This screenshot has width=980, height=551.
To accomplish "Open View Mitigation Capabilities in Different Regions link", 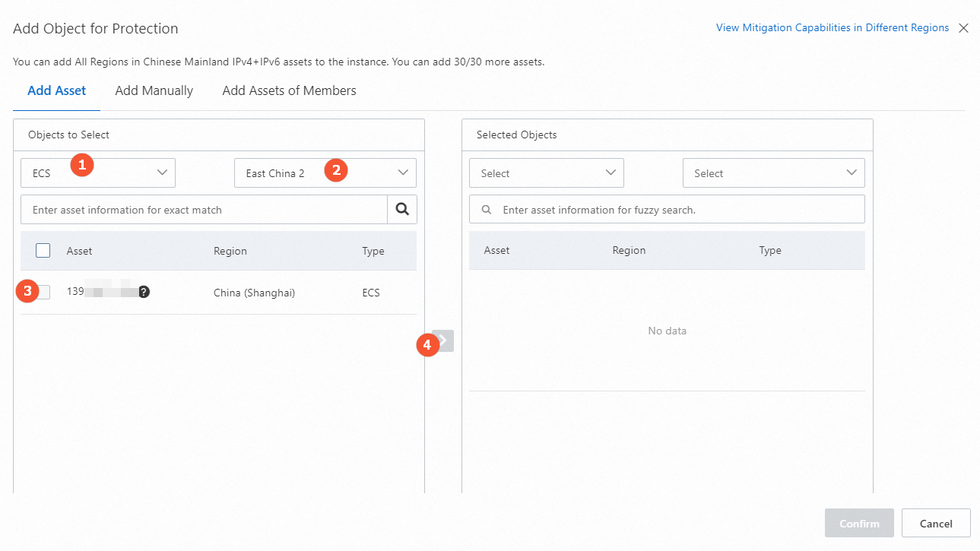I will pyautogui.click(x=833, y=28).
